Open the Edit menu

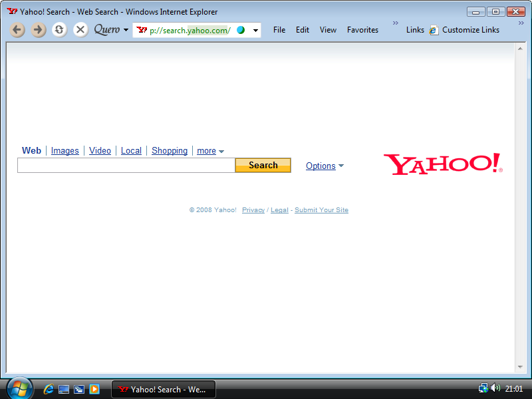point(303,30)
